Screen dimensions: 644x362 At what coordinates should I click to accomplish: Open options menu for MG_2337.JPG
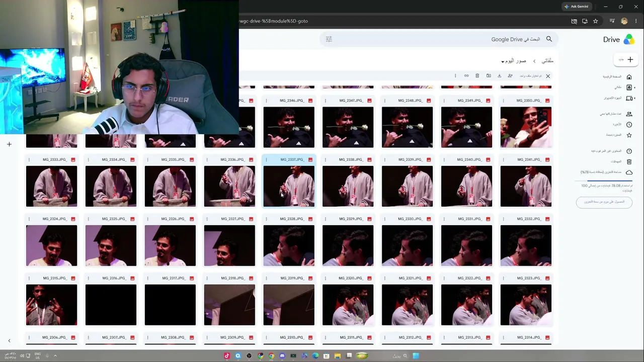[266, 160]
